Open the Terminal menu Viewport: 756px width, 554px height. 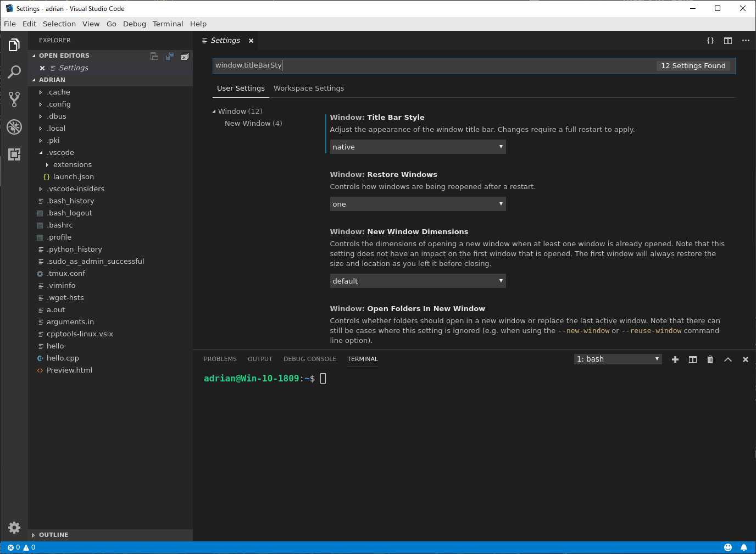168,24
